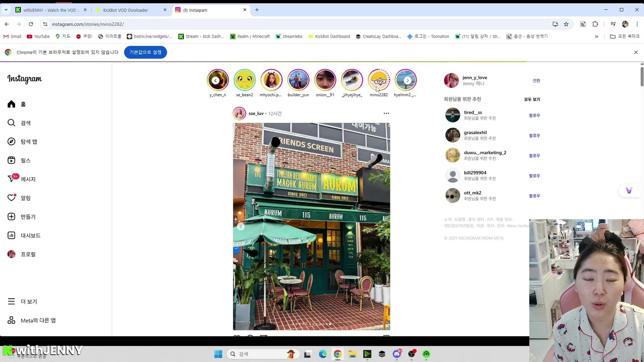The height and width of the screenshot is (362, 644).
Task: Follow bill299904
Action: [534, 176]
